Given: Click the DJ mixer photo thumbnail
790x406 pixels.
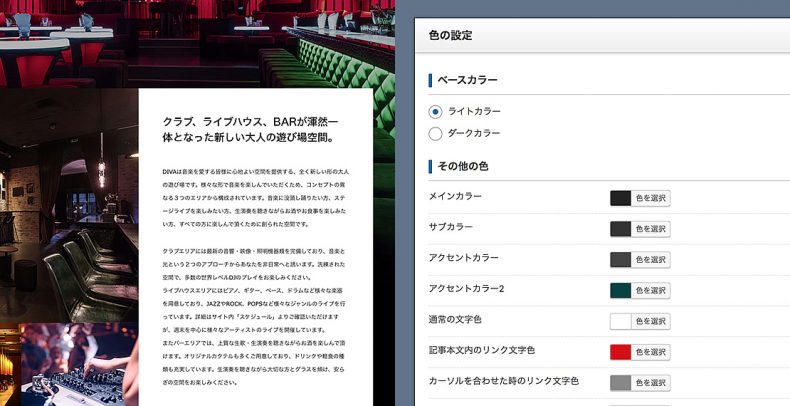Looking at the screenshot, I should coord(78,365).
